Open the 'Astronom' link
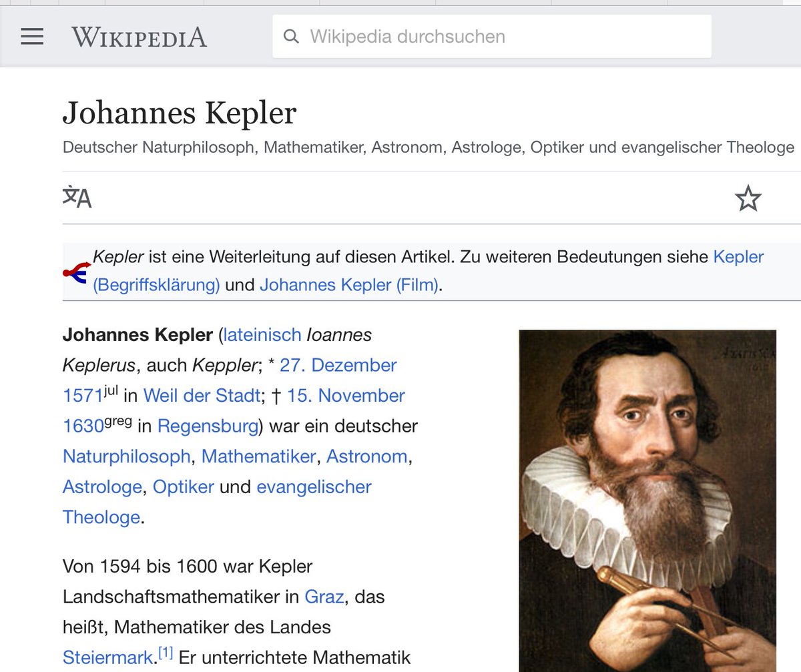The height and width of the screenshot is (672, 801). point(366,456)
